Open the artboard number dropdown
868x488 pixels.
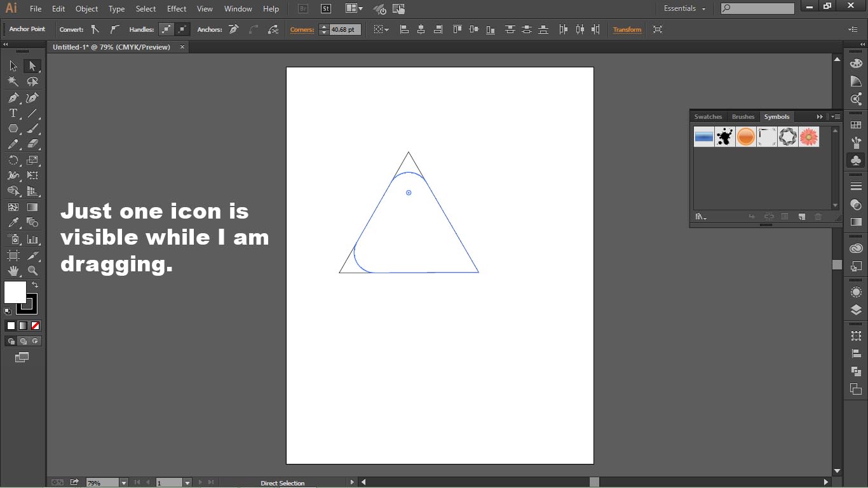point(187,483)
